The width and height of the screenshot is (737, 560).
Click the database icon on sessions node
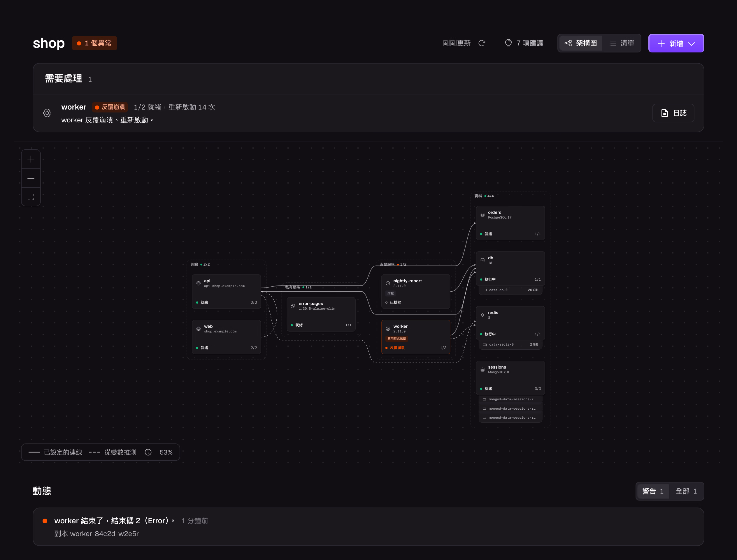pos(482,369)
